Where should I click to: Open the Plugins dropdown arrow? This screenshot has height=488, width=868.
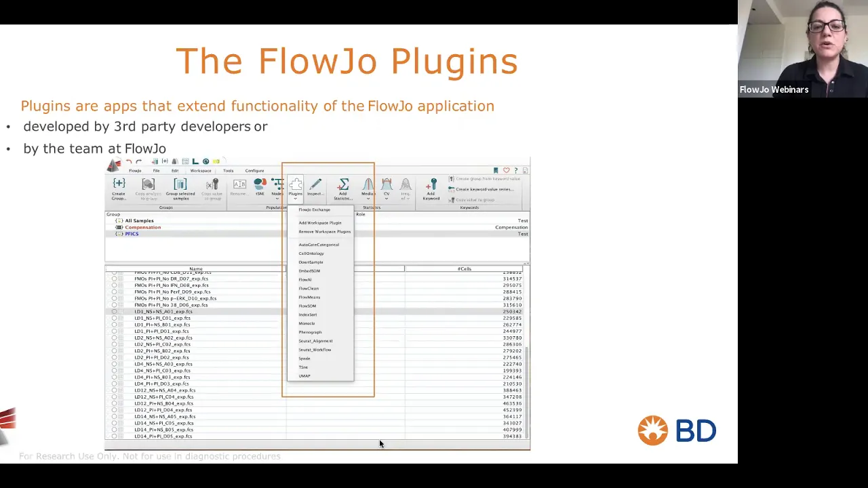(295, 199)
